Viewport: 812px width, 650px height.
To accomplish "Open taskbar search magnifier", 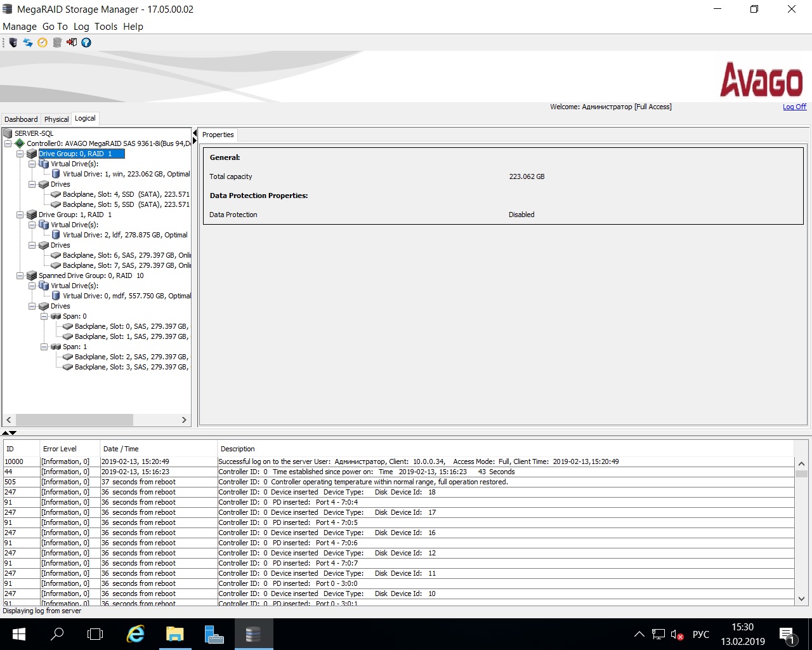I will (x=57, y=633).
